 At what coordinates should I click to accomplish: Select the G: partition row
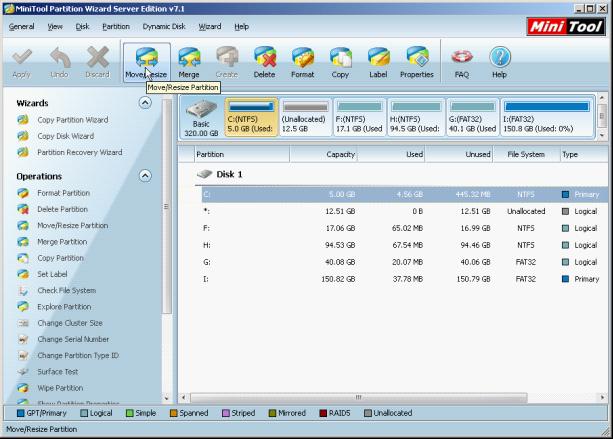(405, 262)
